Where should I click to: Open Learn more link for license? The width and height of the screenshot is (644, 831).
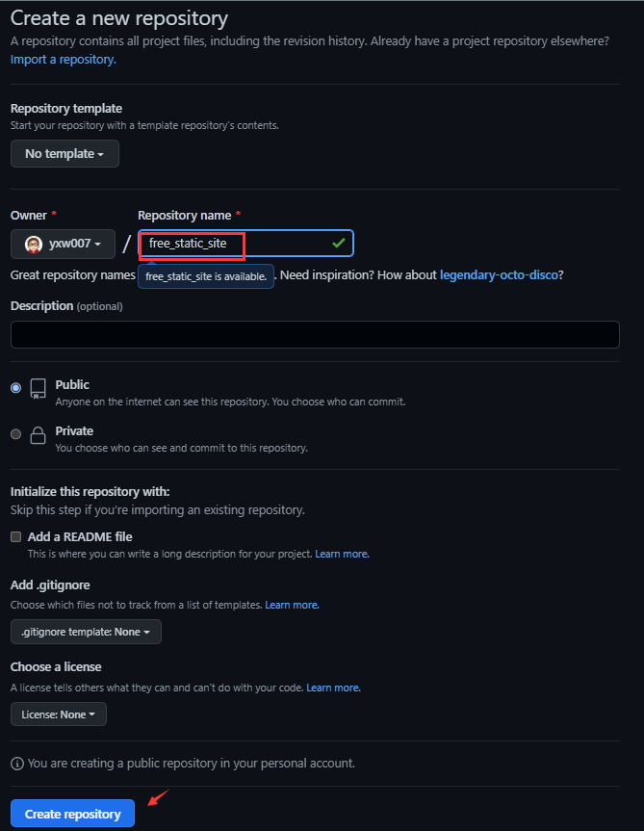pyautogui.click(x=333, y=688)
